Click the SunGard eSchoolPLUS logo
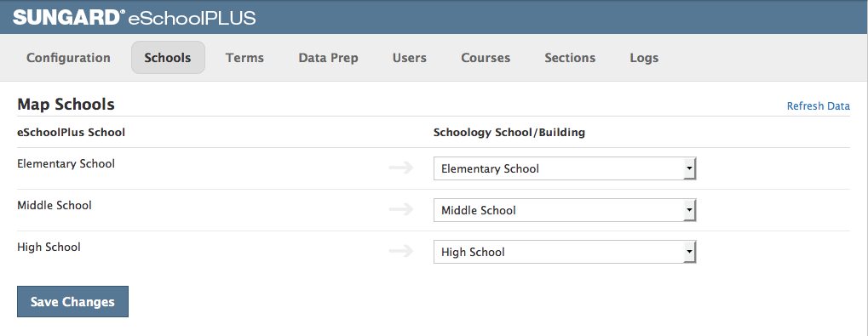868x336 pixels. point(134,18)
